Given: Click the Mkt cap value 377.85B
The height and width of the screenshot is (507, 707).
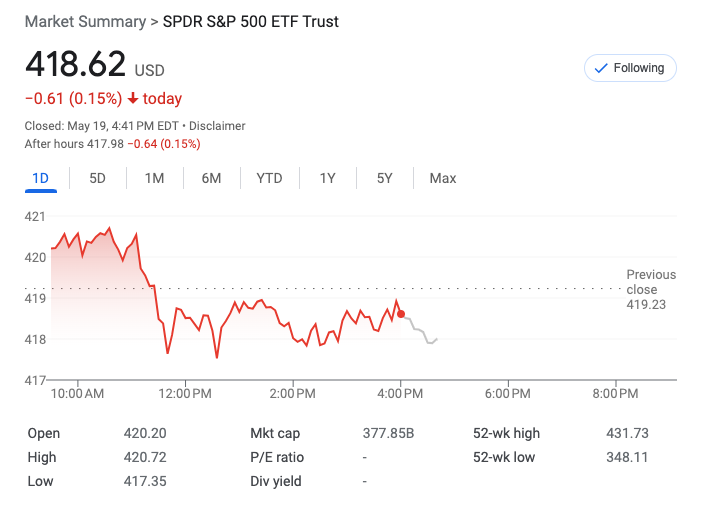Looking at the screenshot, I should coord(388,433).
